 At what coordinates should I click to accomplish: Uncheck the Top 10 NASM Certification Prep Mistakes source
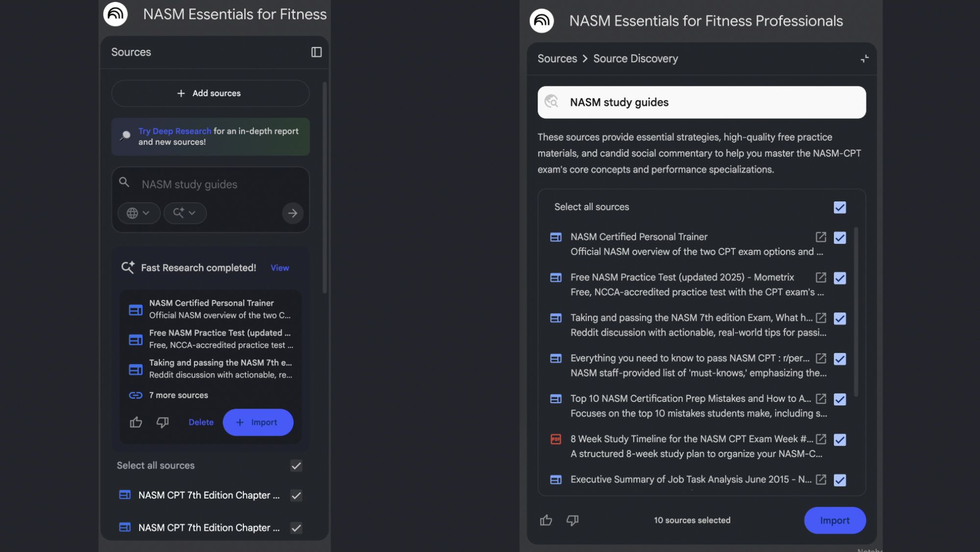[840, 399]
